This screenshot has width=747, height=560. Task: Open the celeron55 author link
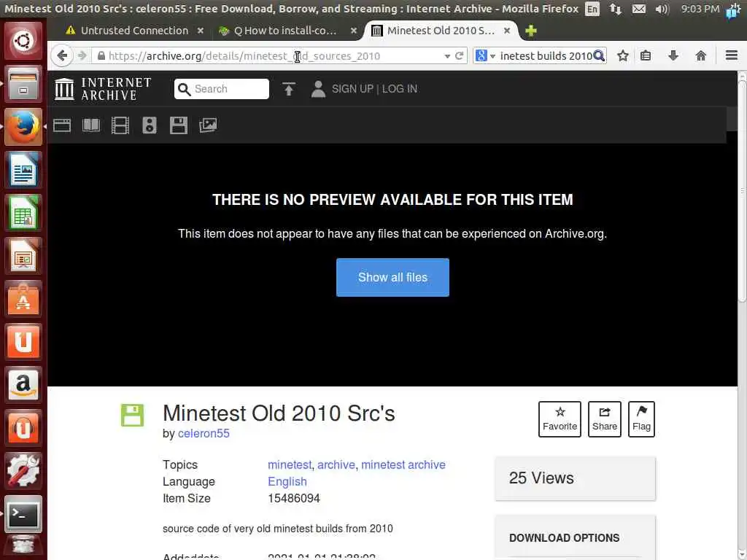click(x=204, y=433)
